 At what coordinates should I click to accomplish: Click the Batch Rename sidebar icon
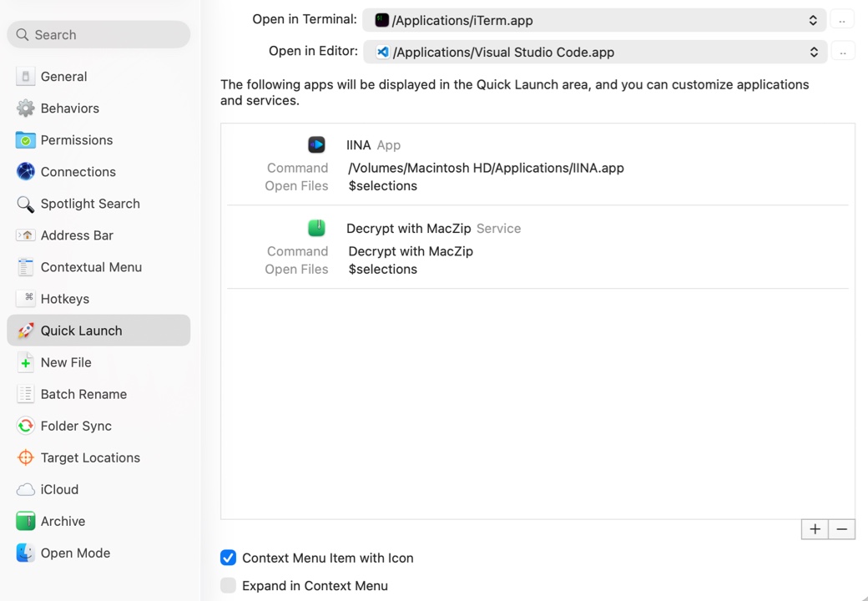[24, 393]
